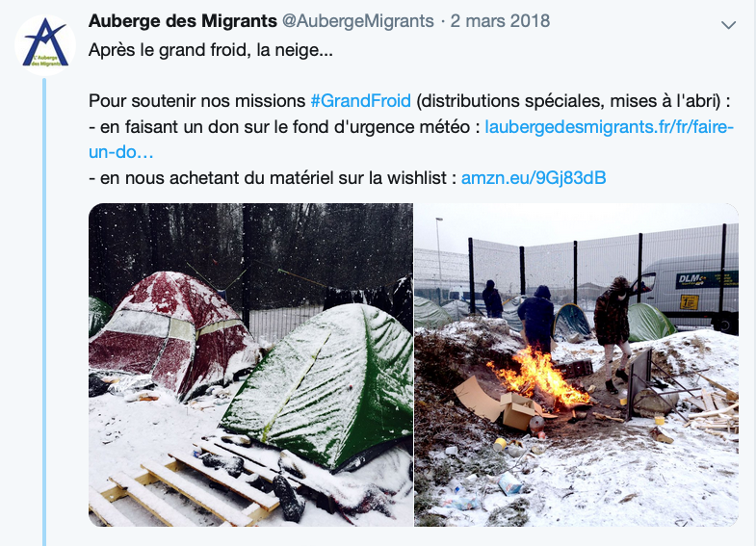Open the truncated 'un-do…' link continuation
Image resolution: width=756 pixels, height=546 pixels.
pyautogui.click(x=121, y=152)
